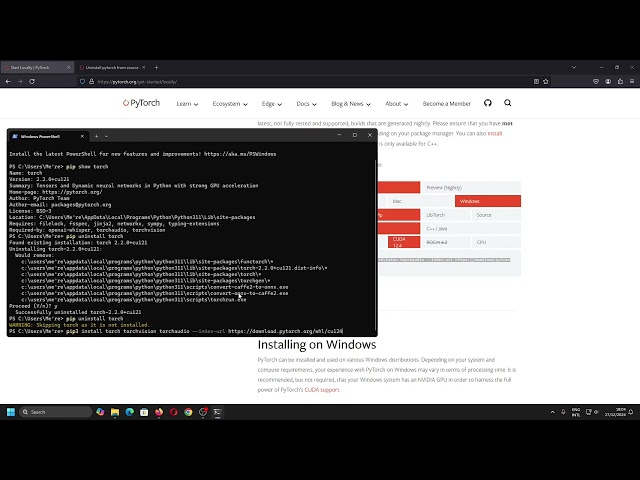Select the Source package option
Viewport: 640px width, 480px height.
click(496, 215)
